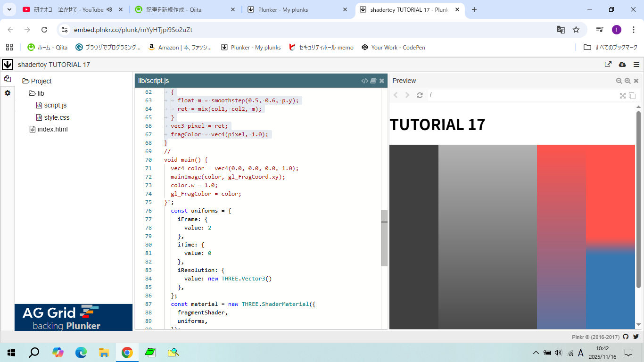The height and width of the screenshot is (362, 644).
Task: Reload the browser page
Action: tap(44, 30)
